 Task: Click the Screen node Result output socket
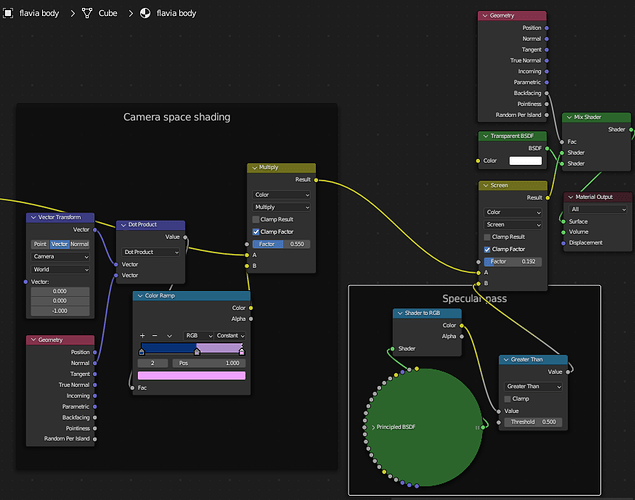coord(548,198)
